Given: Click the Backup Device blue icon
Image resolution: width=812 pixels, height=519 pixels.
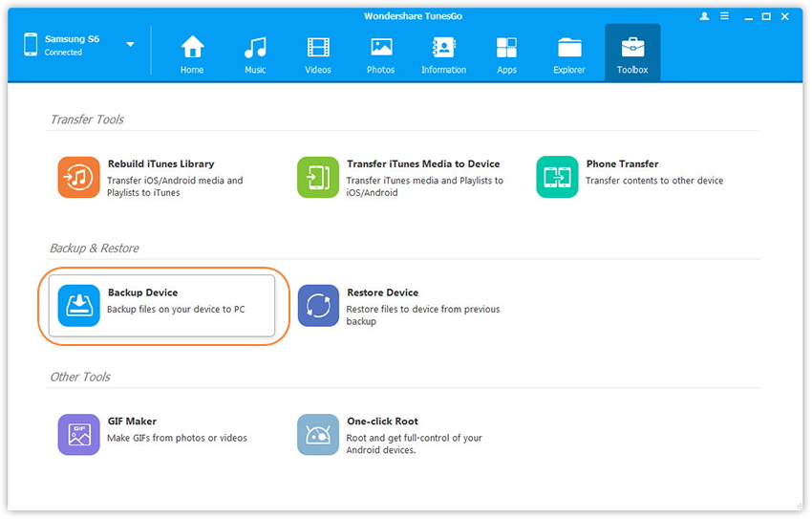Looking at the screenshot, I should (x=78, y=306).
